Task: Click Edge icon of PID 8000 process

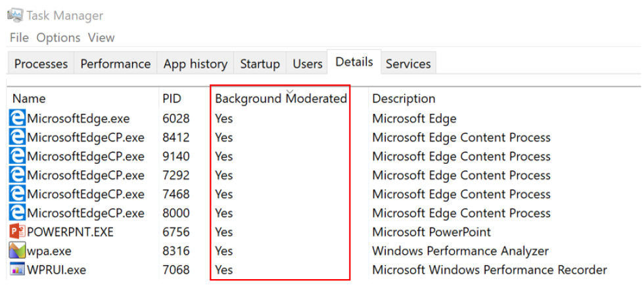Action: coord(18,213)
